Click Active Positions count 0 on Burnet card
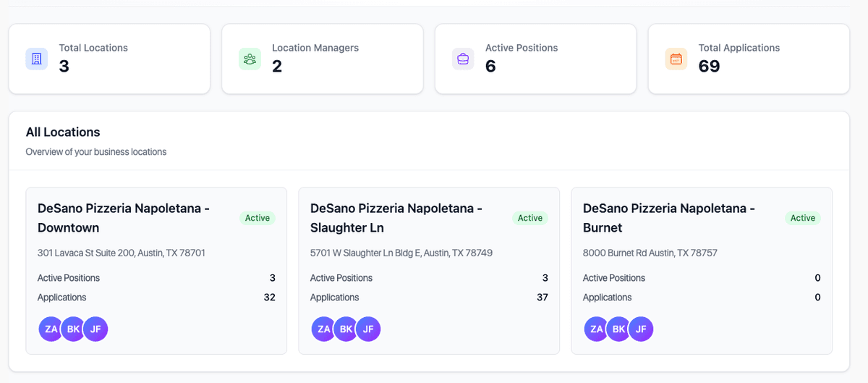Screen dimensions: 868x383 point(817,278)
